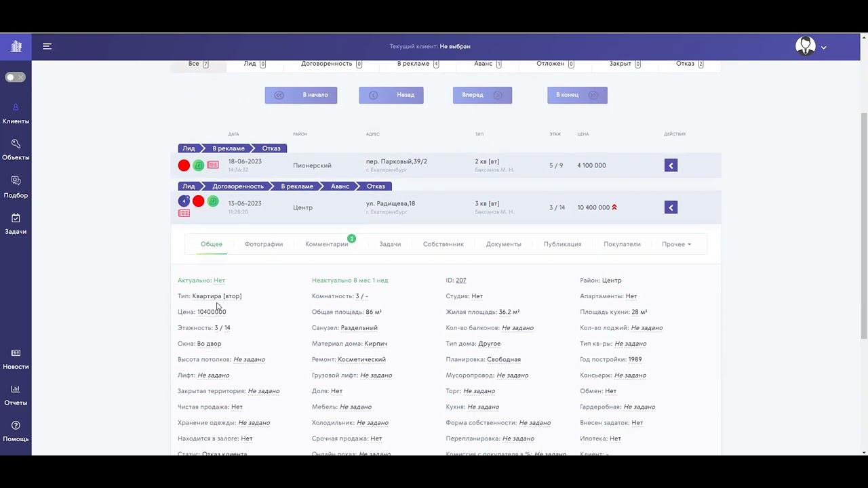The width and height of the screenshot is (868, 488).
Task: Open the Новости sidebar section
Action: [16, 359]
